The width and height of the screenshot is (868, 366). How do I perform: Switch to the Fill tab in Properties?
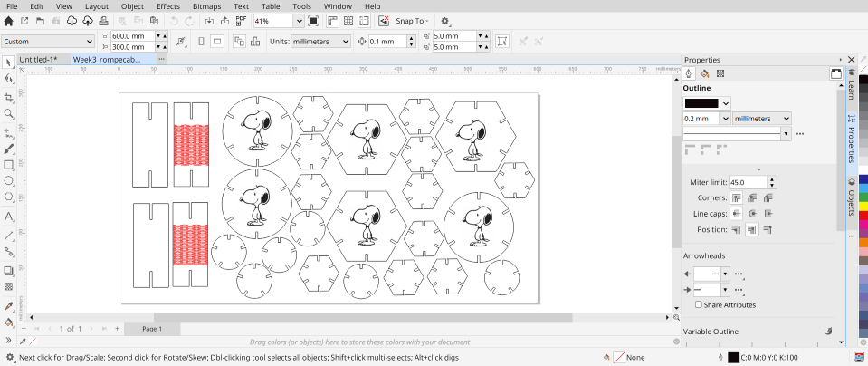704,73
